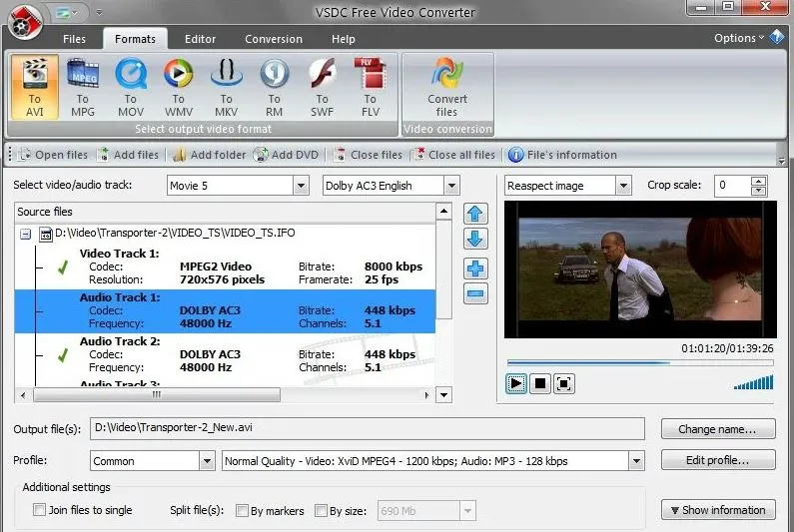Click the Show information button
794x532 pixels.
717,510
